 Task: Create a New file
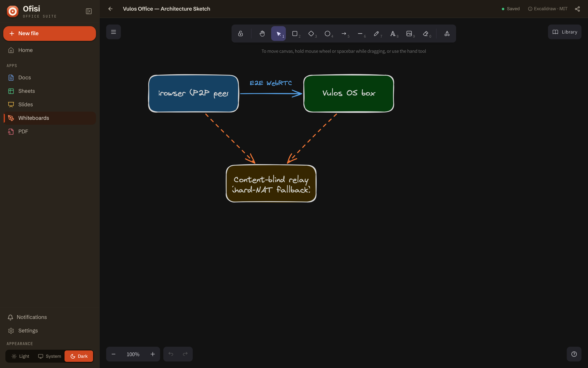[50, 33]
